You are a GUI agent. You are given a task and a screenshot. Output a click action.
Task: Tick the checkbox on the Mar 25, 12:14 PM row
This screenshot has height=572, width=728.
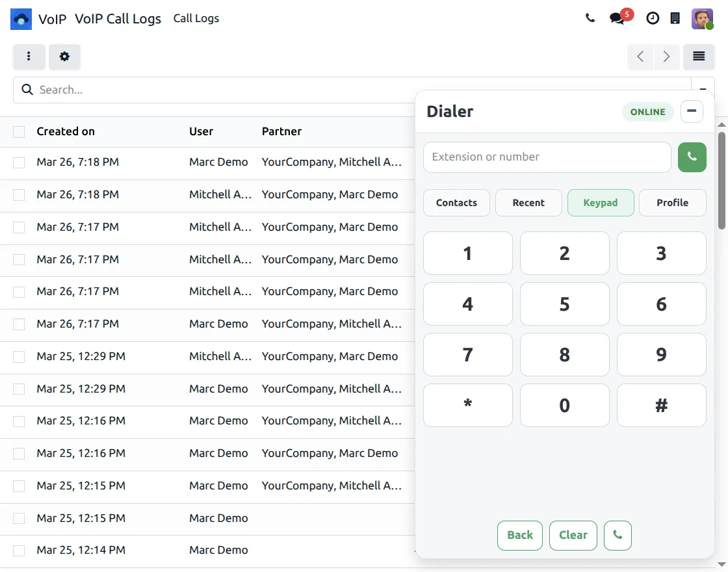(x=18, y=550)
